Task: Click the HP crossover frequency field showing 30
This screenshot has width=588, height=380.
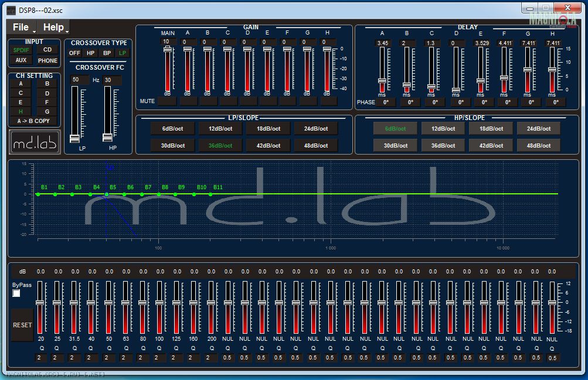Action: (x=112, y=80)
